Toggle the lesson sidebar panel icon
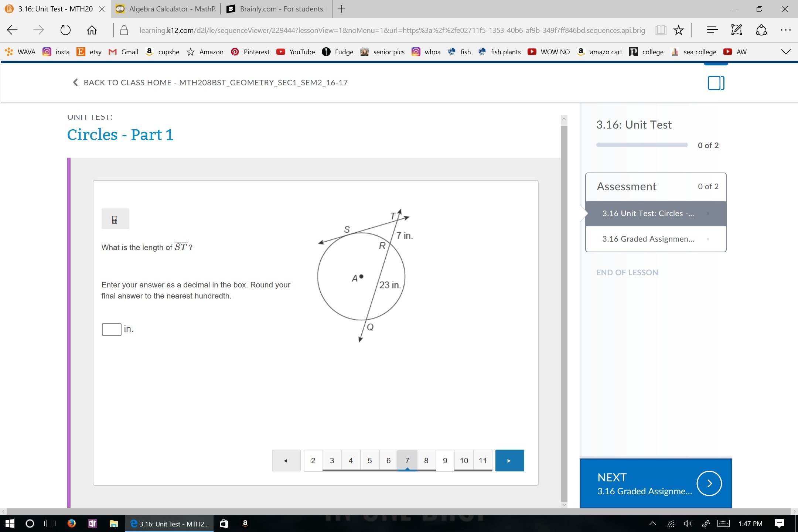 (x=716, y=83)
